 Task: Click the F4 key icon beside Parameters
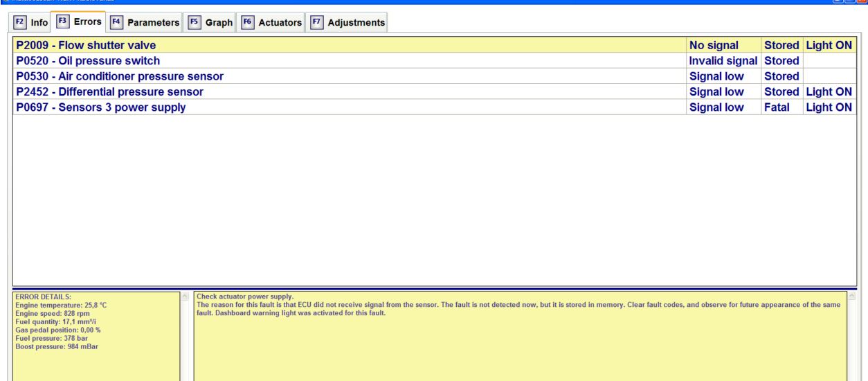point(116,22)
